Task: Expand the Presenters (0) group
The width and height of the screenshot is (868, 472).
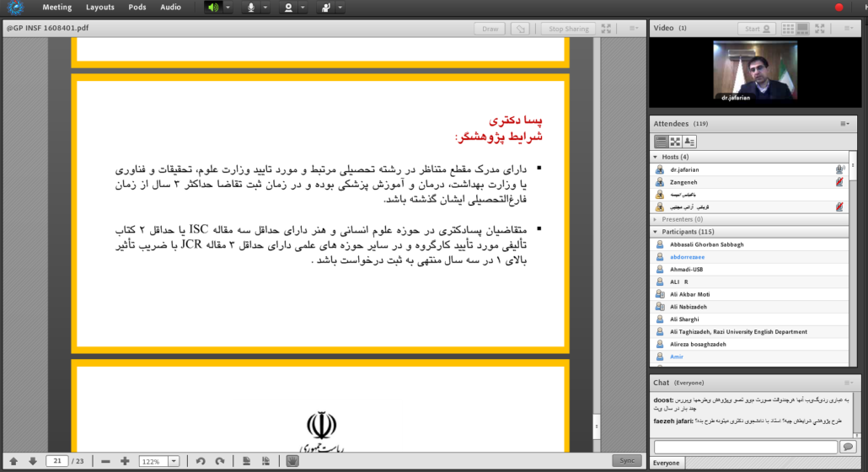Action: coord(656,219)
